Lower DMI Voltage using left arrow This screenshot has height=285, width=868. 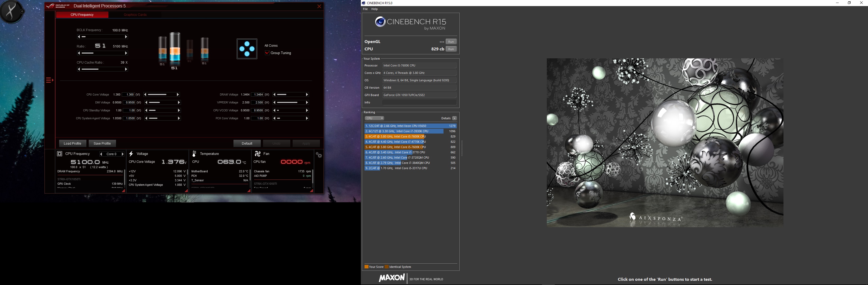[x=146, y=102]
